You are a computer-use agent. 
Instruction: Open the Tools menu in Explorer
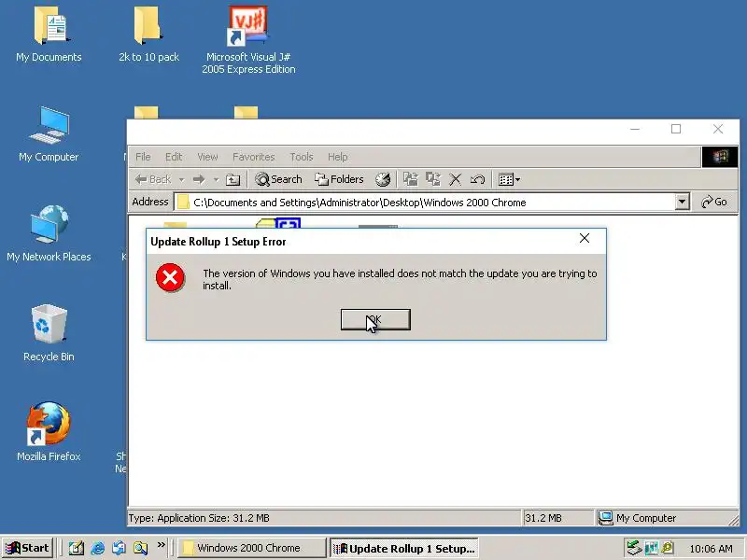[301, 157]
